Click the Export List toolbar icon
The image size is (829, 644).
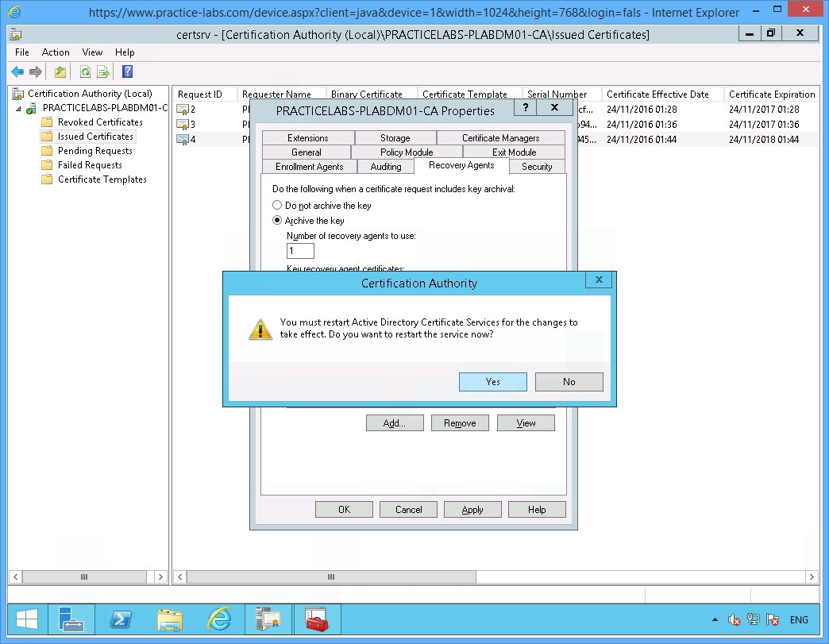tap(102, 71)
